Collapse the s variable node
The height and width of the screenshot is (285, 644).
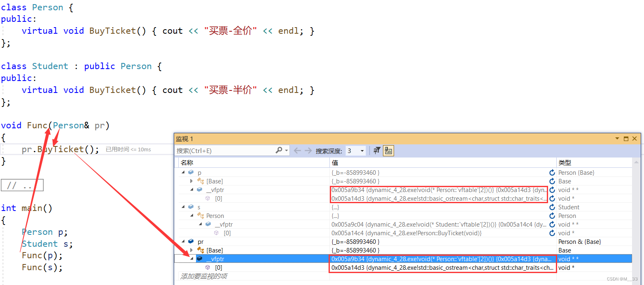[183, 207]
